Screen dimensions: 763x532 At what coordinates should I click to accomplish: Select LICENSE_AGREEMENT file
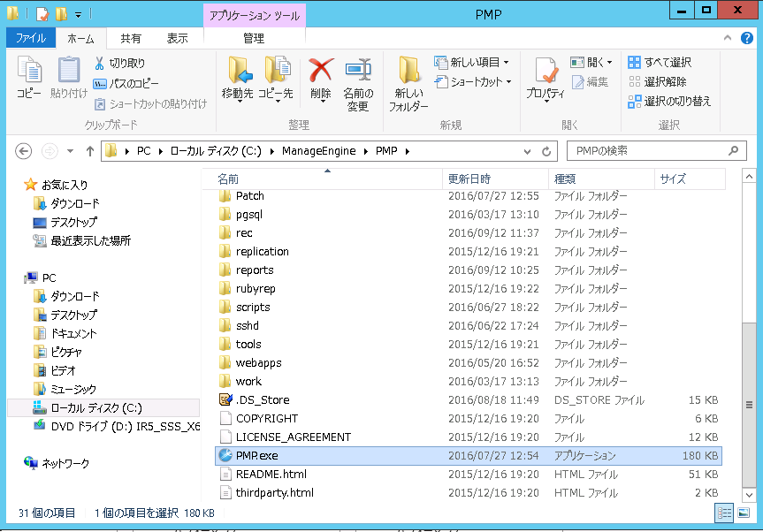click(468, 437)
